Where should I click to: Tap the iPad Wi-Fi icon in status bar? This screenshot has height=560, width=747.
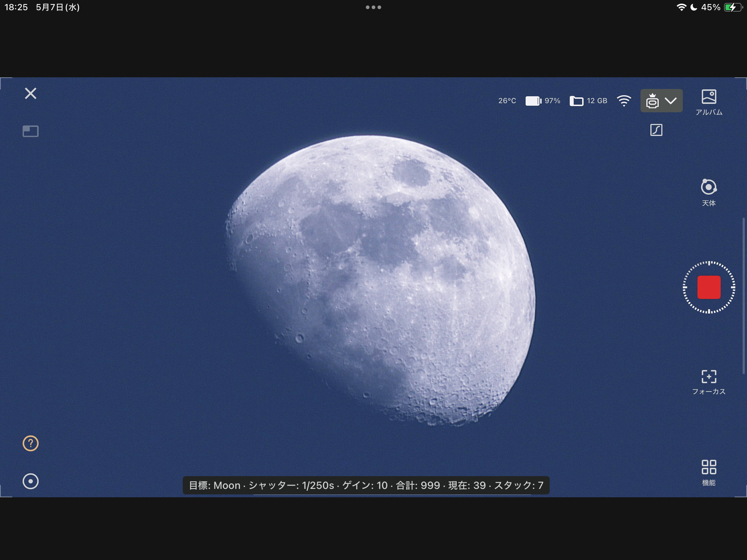coord(681,7)
